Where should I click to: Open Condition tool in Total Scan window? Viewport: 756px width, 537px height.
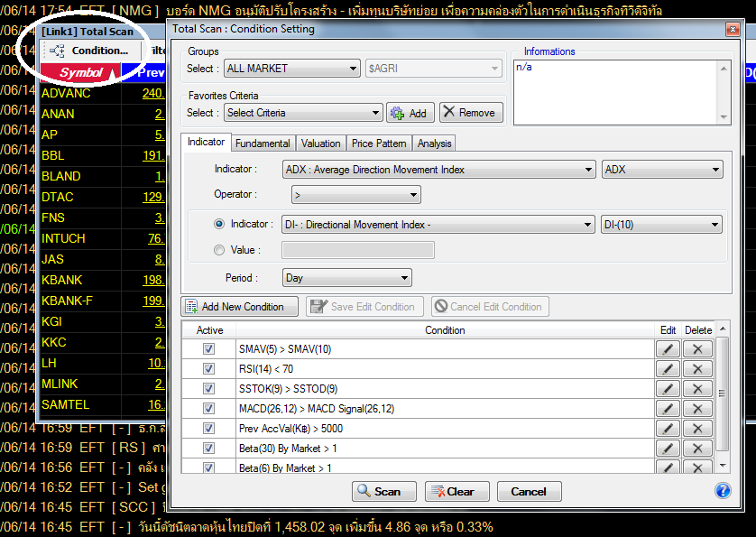89,51
